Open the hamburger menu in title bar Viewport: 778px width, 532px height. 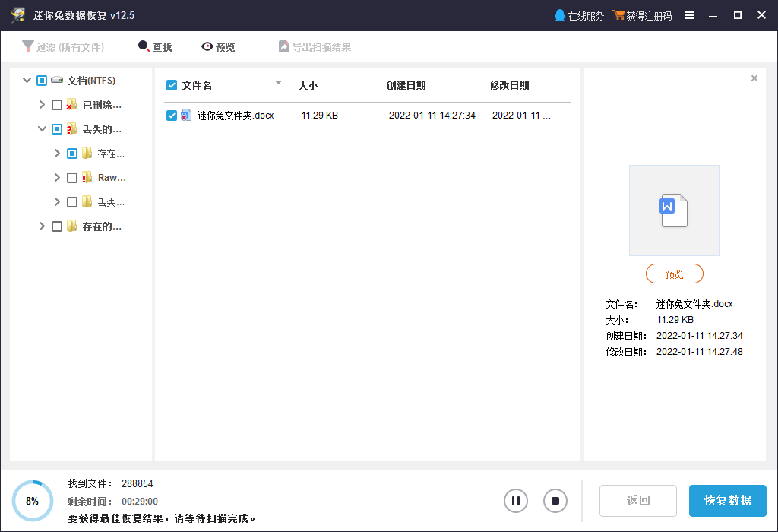coord(689,15)
